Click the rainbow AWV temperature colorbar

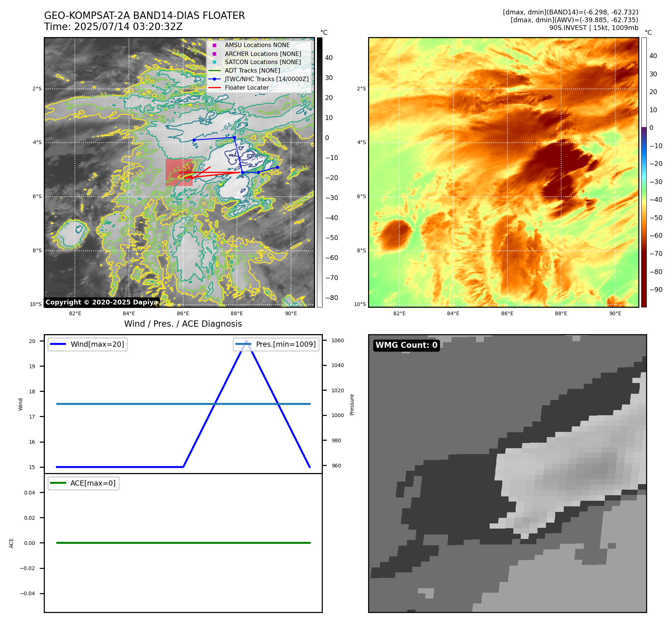pyautogui.click(x=644, y=172)
